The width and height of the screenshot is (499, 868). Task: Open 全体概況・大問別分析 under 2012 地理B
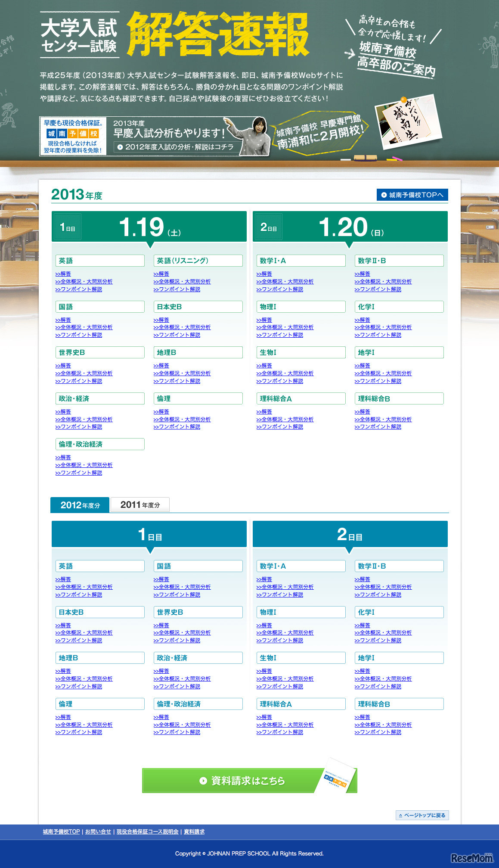[84, 678]
